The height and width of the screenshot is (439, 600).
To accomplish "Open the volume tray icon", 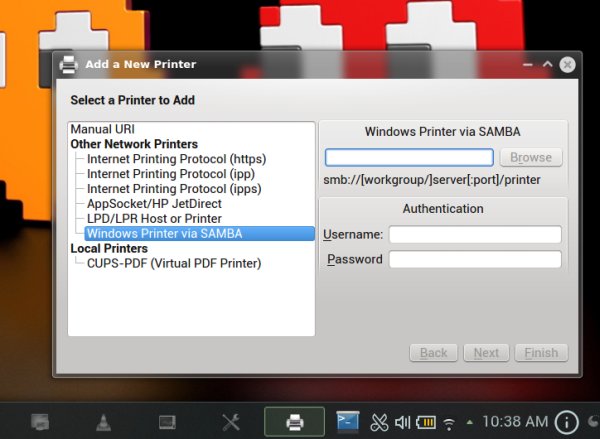I will point(403,423).
